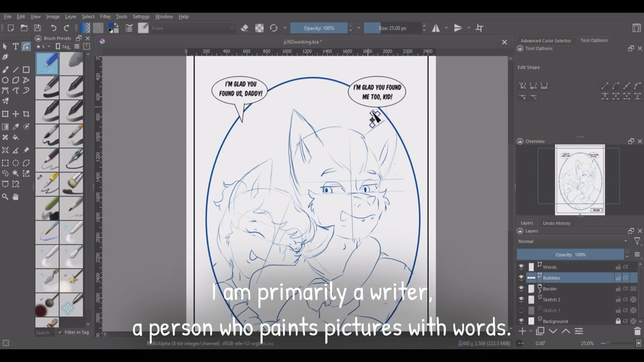
Task: Open the Settings menu
Action: 141,17
